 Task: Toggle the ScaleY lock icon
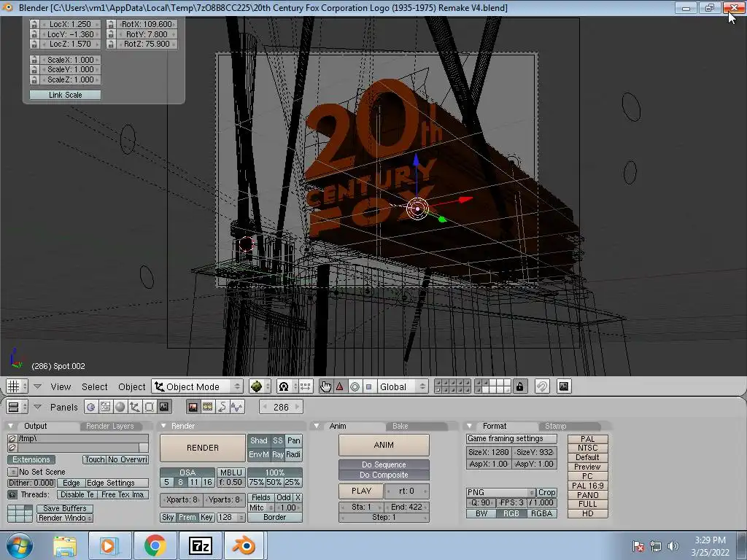[x=34, y=69]
